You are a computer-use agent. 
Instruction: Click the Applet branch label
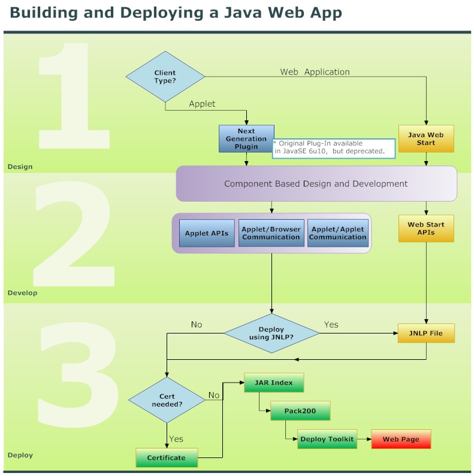[x=202, y=104]
